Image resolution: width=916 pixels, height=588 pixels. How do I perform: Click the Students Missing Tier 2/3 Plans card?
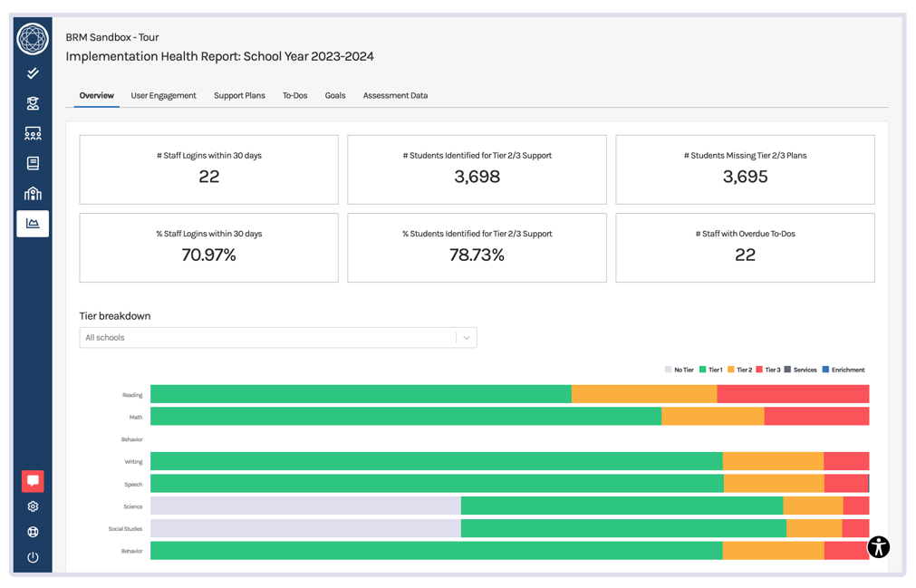745,169
